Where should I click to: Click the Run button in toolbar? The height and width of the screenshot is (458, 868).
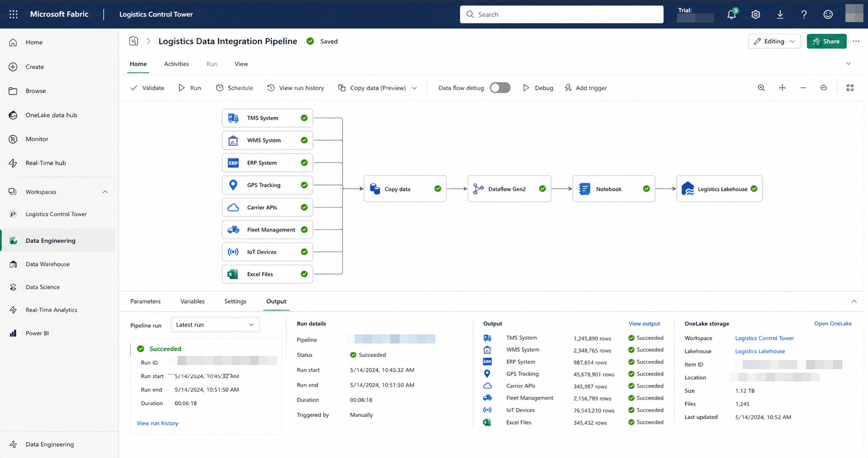189,88
